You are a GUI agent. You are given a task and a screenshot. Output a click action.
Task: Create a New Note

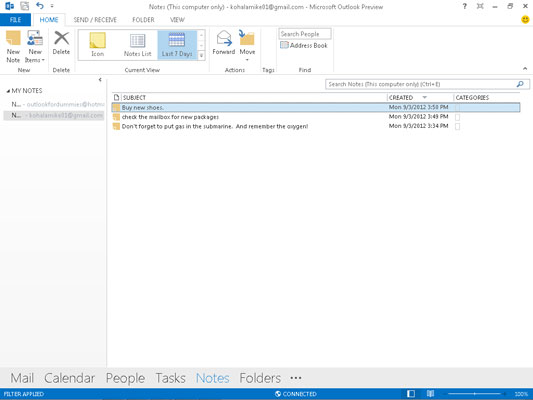point(13,47)
